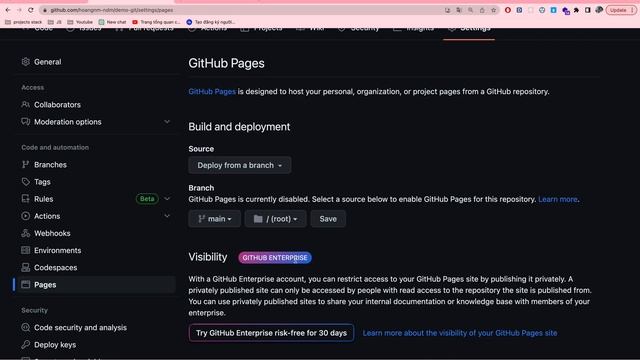Click the red circular extension icon
The width and height of the screenshot is (640, 360).
coord(508,10)
